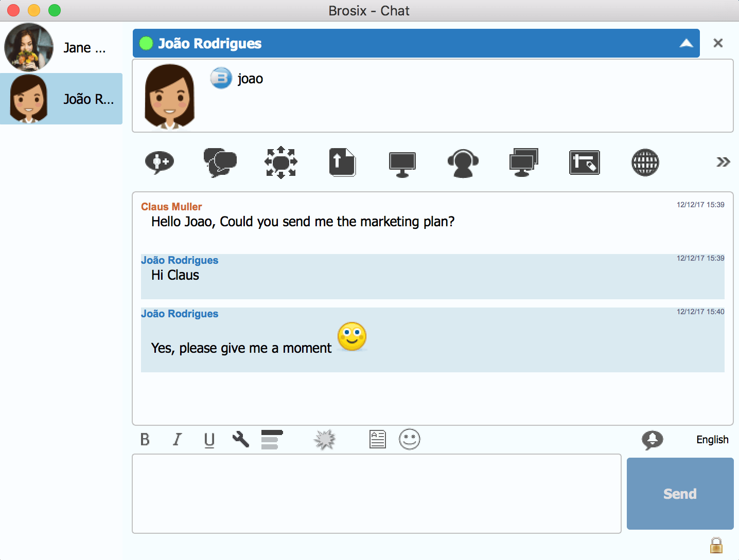Click the globe co-browse icon
Viewport: 739px width, 560px height.
[645, 162]
